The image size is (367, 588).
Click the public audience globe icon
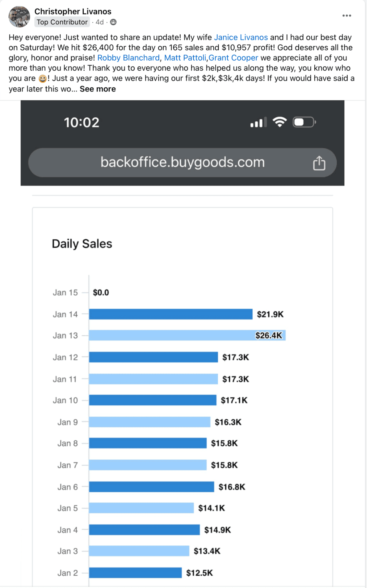pyautogui.click(x=113, y=22)
